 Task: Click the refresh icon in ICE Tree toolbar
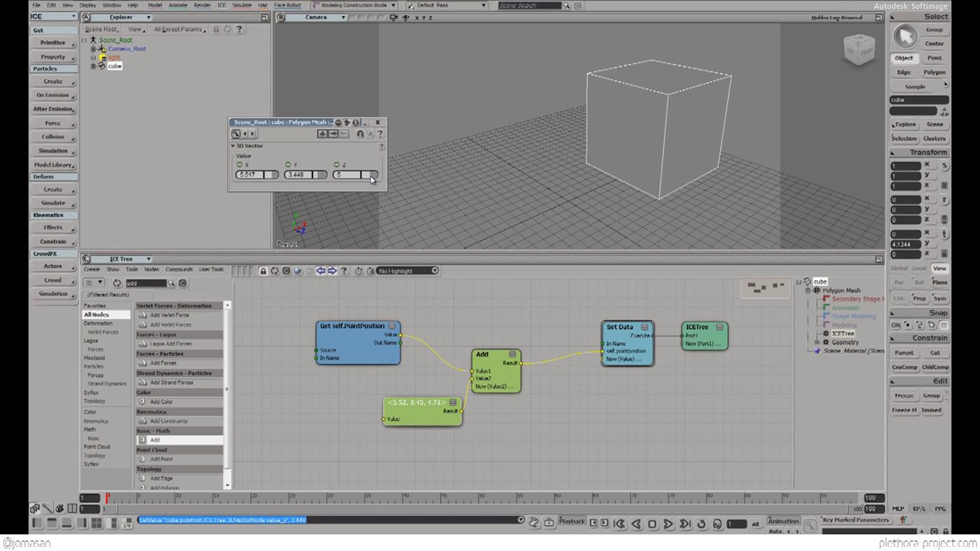click(x=274, y=271)
